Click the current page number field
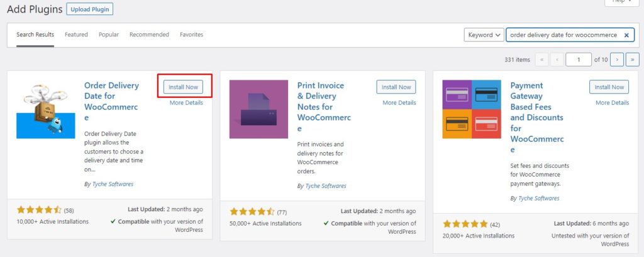The image size is (644, 257). pyautogui.click(x=579, y=60)
